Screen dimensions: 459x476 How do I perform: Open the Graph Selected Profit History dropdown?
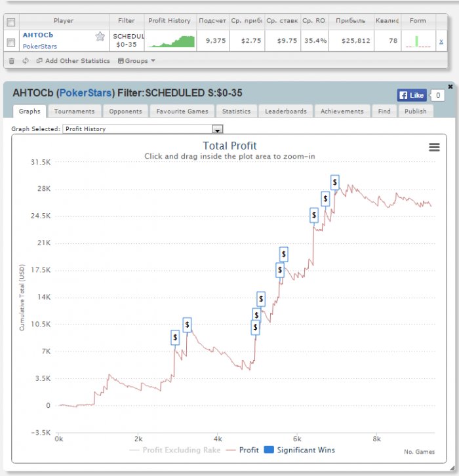tap(143, 129)
